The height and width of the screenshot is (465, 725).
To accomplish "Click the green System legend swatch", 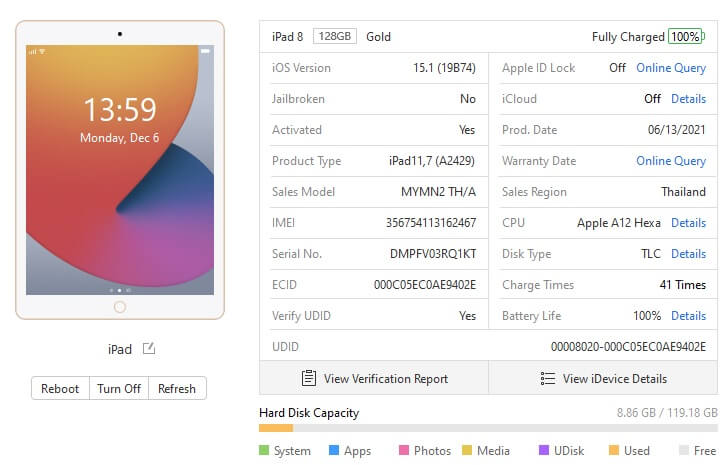I will coord(264,450).
